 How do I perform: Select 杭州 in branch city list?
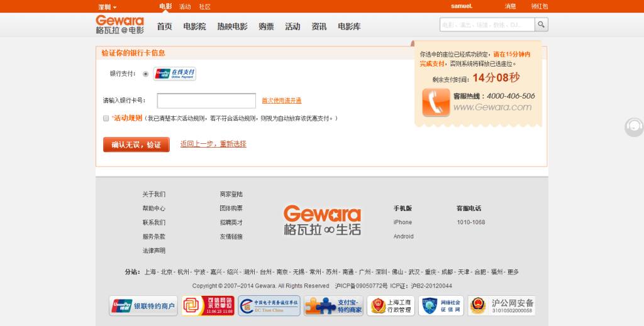click(183, 272)
